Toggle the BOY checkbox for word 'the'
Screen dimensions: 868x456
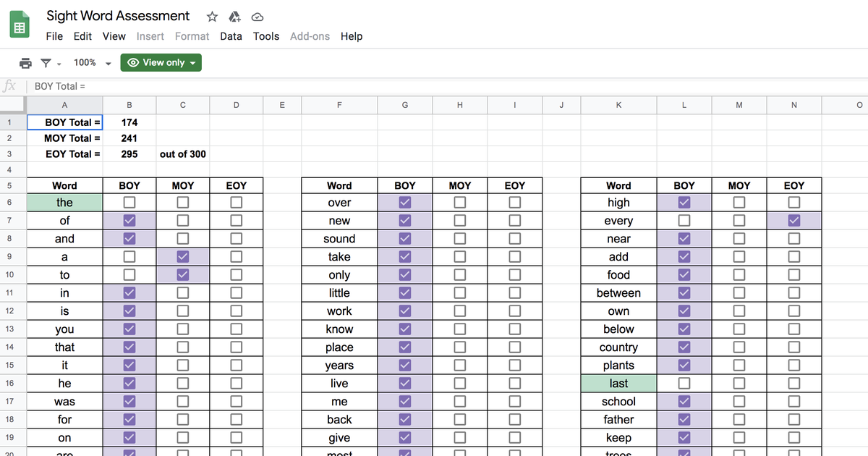point(129,203)
